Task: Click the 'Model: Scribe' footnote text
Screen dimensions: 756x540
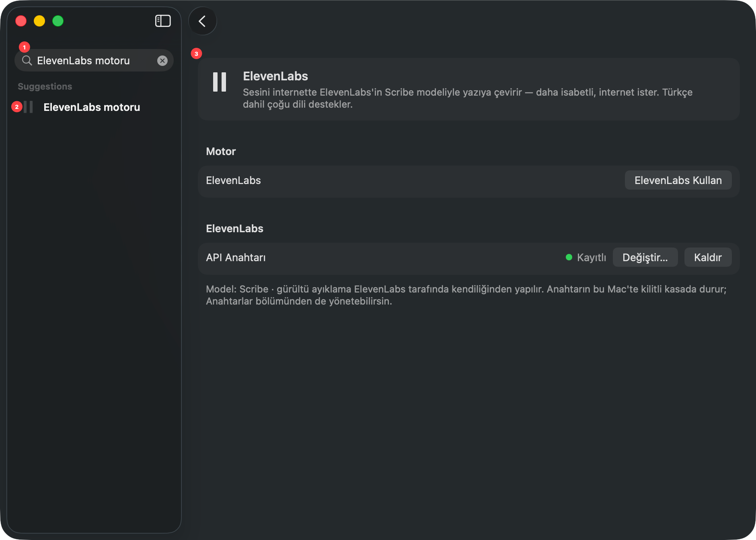Action: point(466,295)
